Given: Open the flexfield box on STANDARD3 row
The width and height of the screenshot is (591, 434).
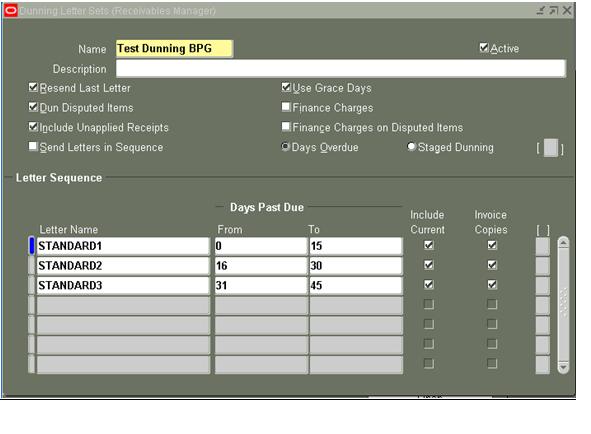Looking at the screenshot, I should pyautogui.click(x=542, y=285).
